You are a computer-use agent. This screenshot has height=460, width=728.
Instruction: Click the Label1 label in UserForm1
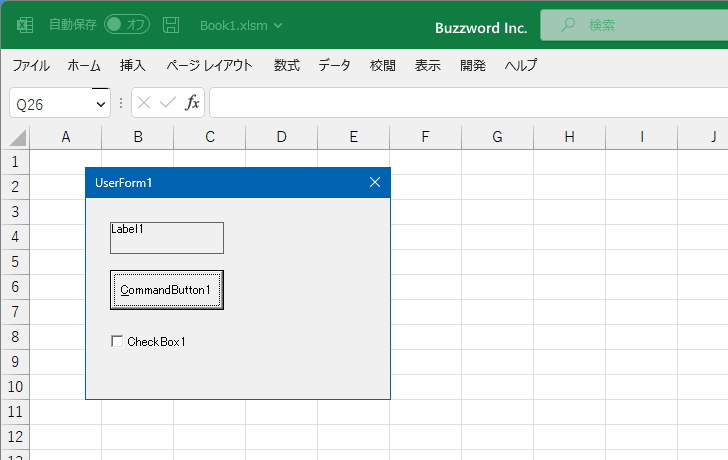(x=167, y=238)
